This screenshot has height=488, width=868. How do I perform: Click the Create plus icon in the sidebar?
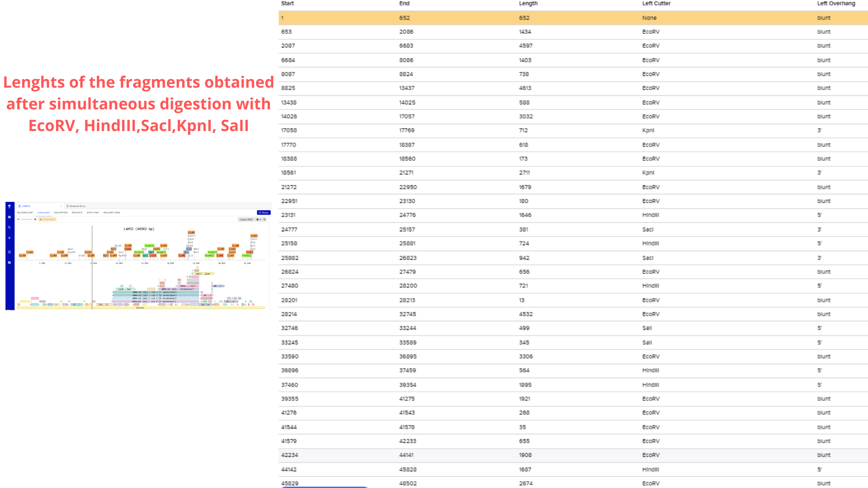point(9,238)
